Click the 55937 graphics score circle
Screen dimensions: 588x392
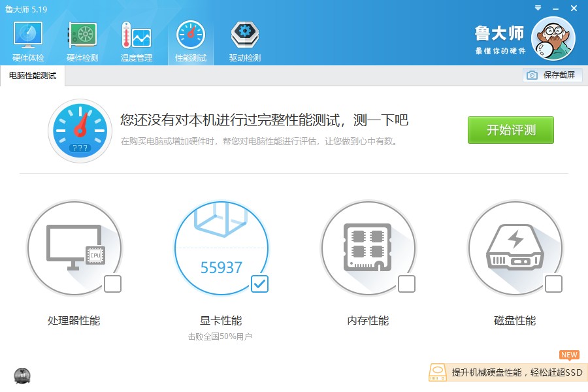coord(222,248)
